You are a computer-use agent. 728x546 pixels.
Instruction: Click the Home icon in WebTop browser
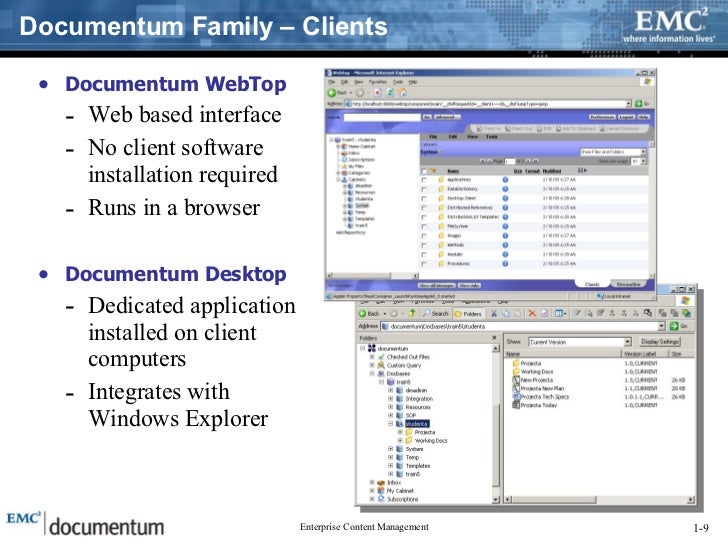click(x=402, y=93)
